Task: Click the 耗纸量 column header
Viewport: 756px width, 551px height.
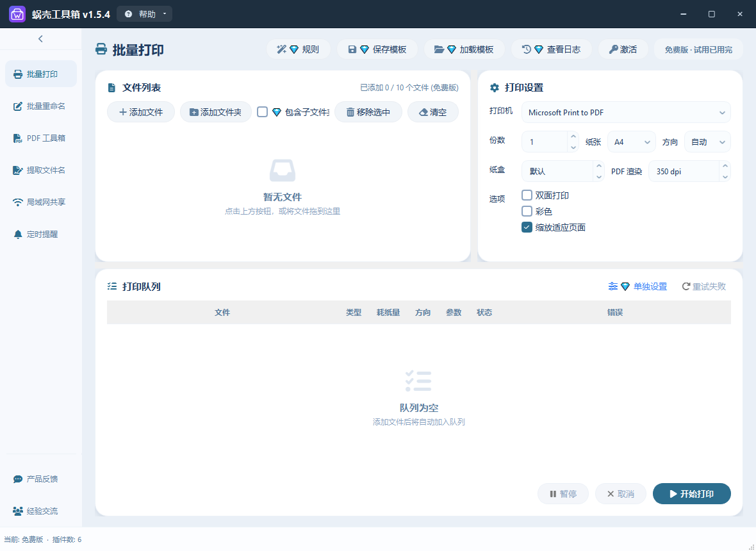Action: [388, 313]
